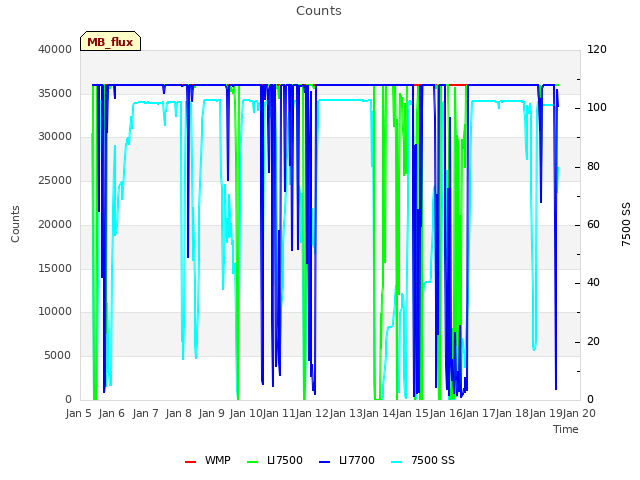This screenshot has width=640, height=480.
Task: Click the Jan 13 date tick label
Action: 346,413
